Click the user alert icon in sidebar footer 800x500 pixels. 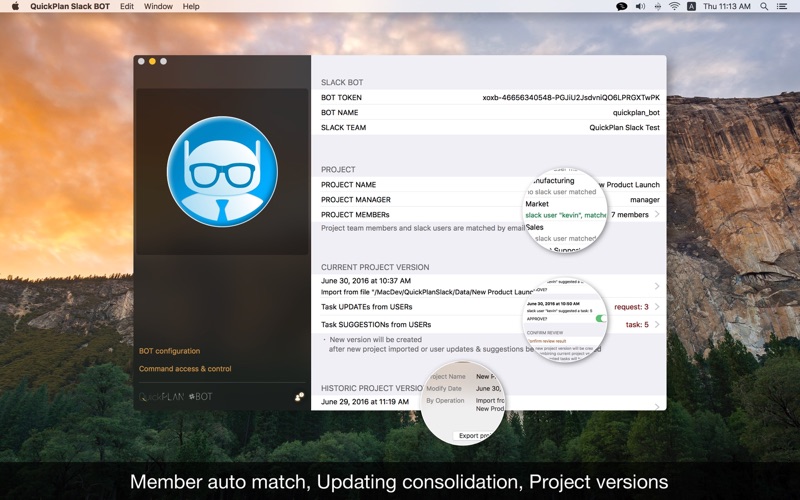[299, 396]
